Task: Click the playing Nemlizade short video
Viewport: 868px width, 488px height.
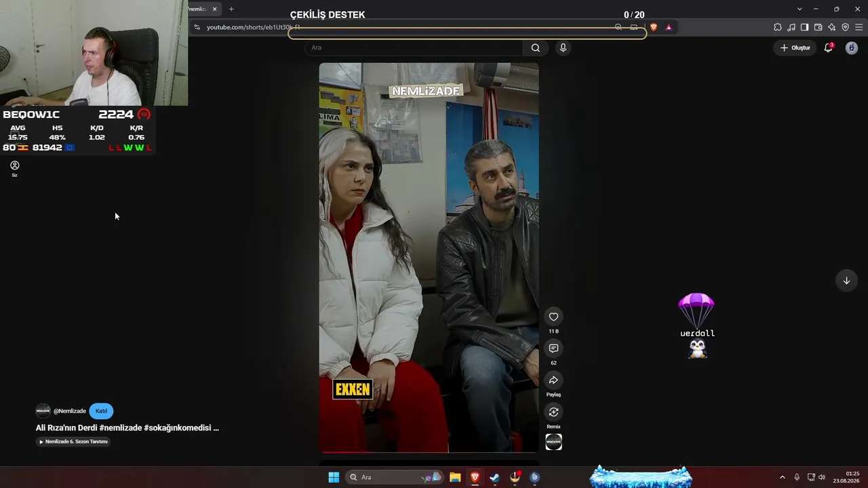Action: 429,258
